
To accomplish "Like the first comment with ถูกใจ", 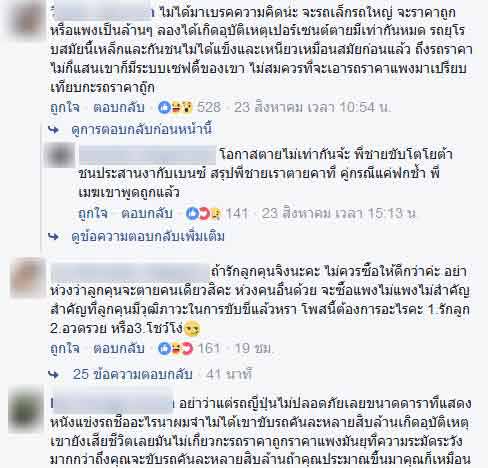I will [x=65, y=107].
